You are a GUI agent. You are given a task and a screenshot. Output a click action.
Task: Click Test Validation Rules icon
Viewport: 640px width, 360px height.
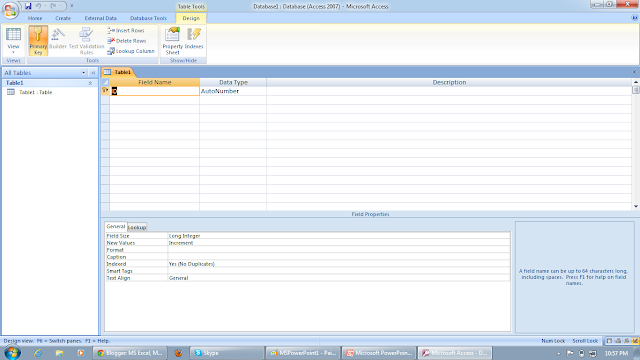(86, 40)
